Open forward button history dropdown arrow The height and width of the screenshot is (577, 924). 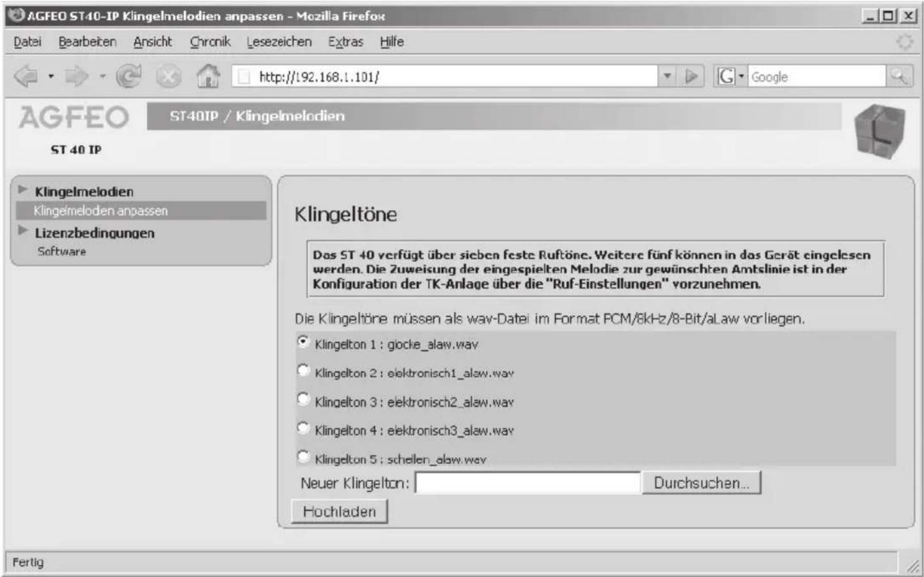tap(102, 77)
